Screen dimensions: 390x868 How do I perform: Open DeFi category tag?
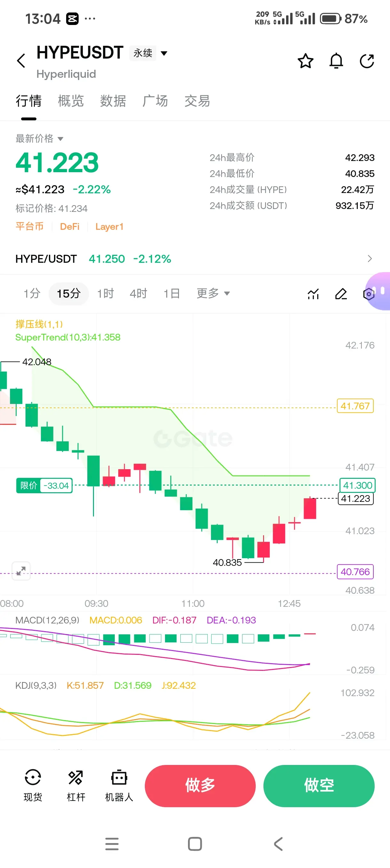[70, 226]
